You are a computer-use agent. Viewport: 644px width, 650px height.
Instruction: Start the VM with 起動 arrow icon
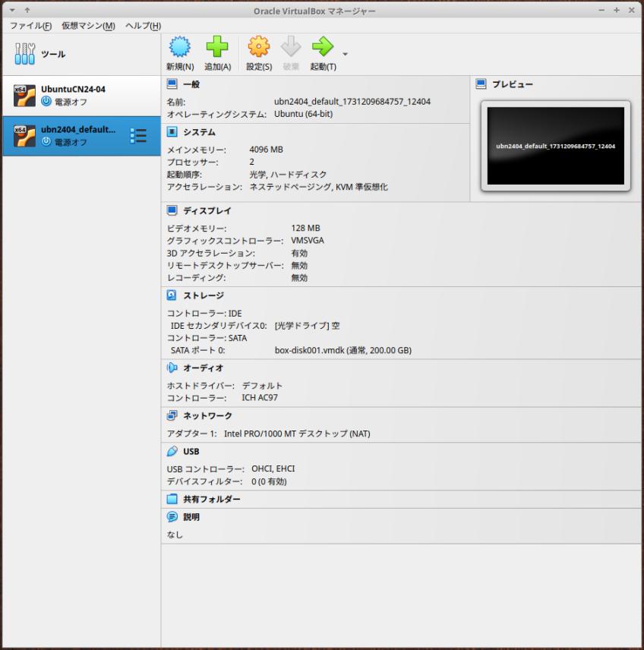point(323,46)
